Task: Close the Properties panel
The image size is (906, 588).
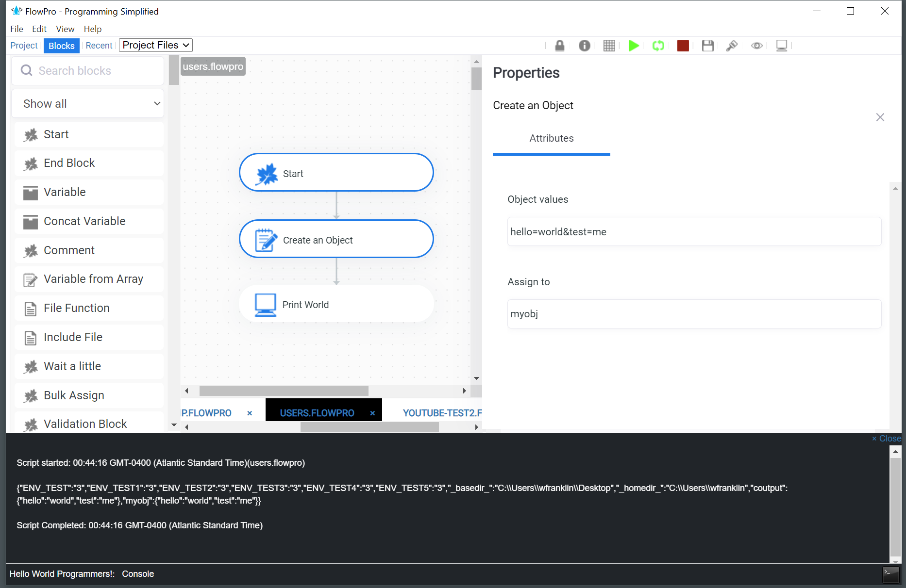Action: 880,117
